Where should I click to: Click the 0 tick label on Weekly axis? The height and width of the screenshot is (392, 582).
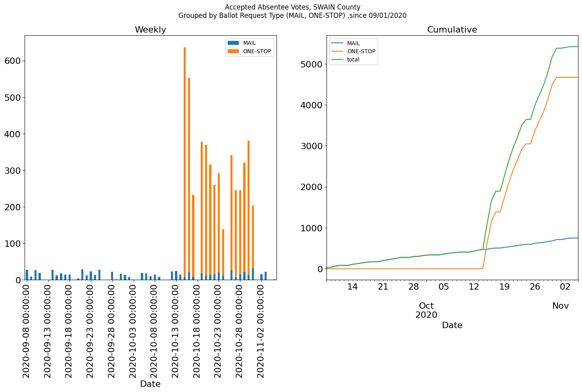pos(18,280)
